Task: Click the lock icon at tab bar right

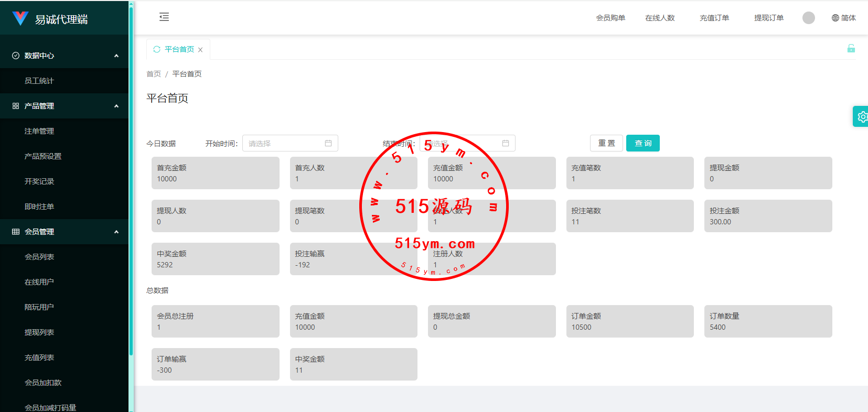Action: (851, 49)
